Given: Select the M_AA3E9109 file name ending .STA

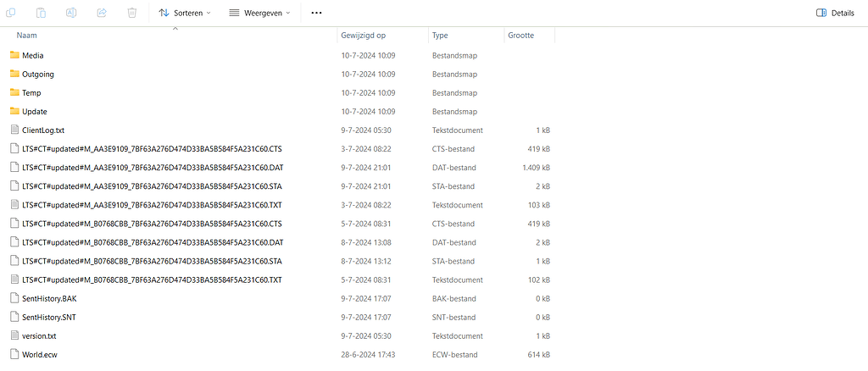Looking at the screenshot, I should coord(153,186).
